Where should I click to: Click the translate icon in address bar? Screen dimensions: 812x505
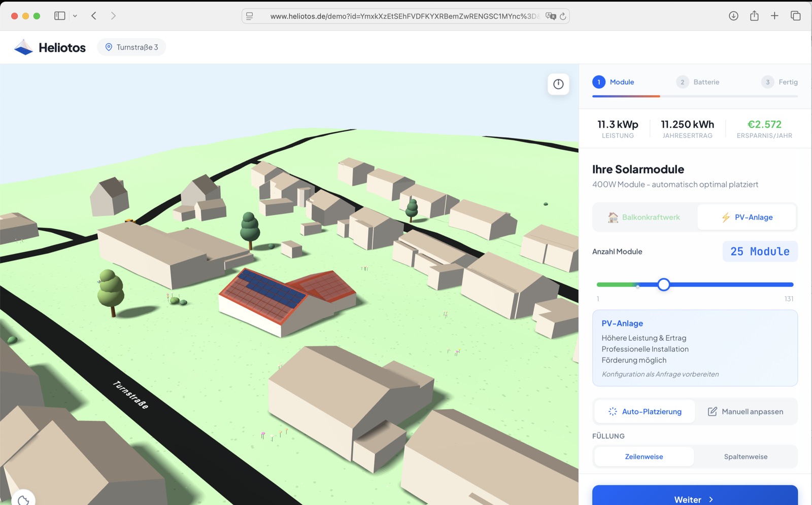pos(551,16)
